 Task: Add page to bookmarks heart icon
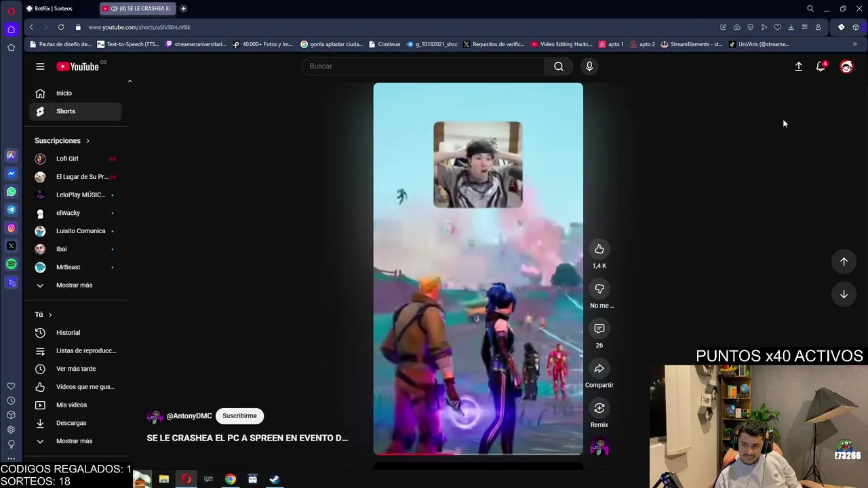(x=777, y=27)
